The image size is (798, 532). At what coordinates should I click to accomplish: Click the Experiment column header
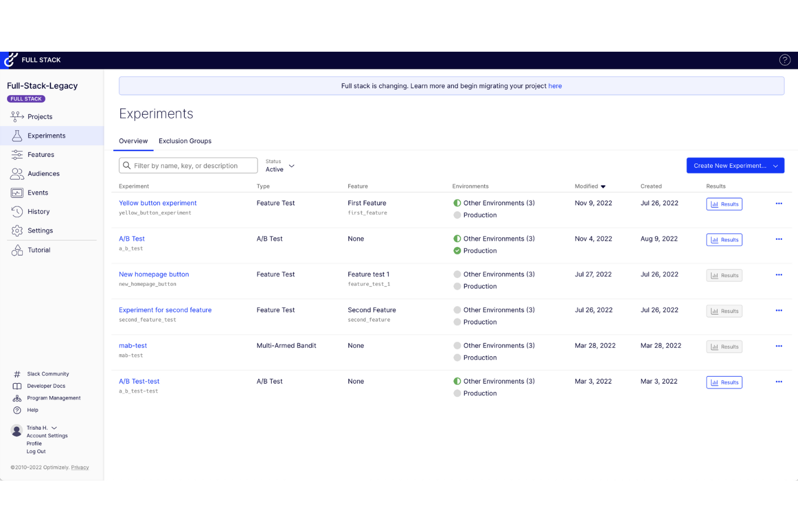coord(134,186)
